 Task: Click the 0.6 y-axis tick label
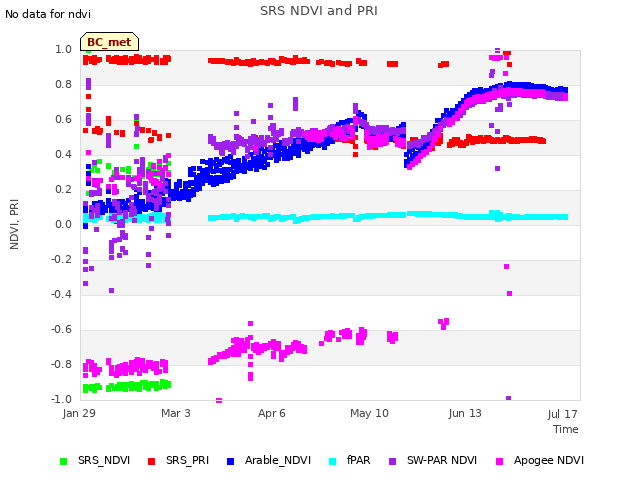63,120
